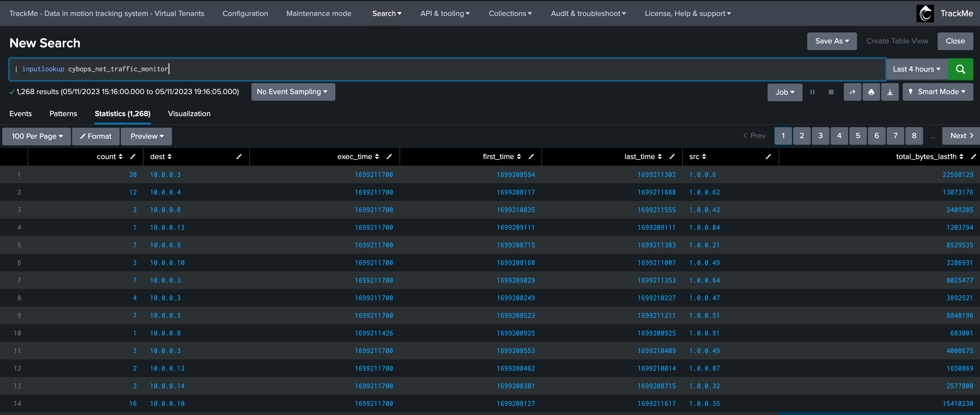Image resolution: width=980 pixels, height=415 pixels.
Task: Jump to results page 8
Action: click(x=914, y=136)
